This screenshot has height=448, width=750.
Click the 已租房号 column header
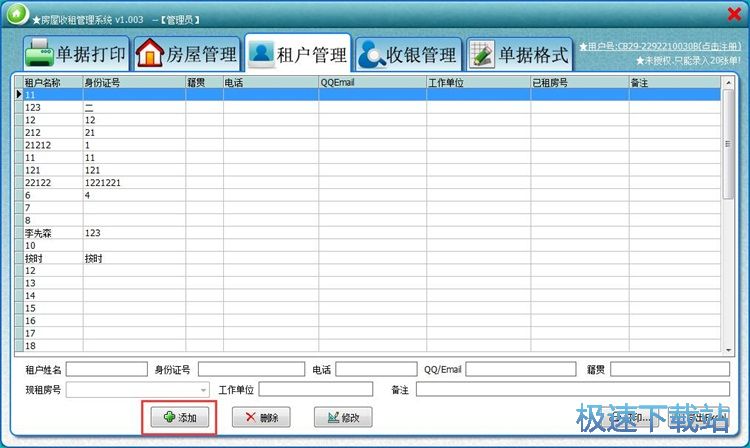[x=580, y=82]
